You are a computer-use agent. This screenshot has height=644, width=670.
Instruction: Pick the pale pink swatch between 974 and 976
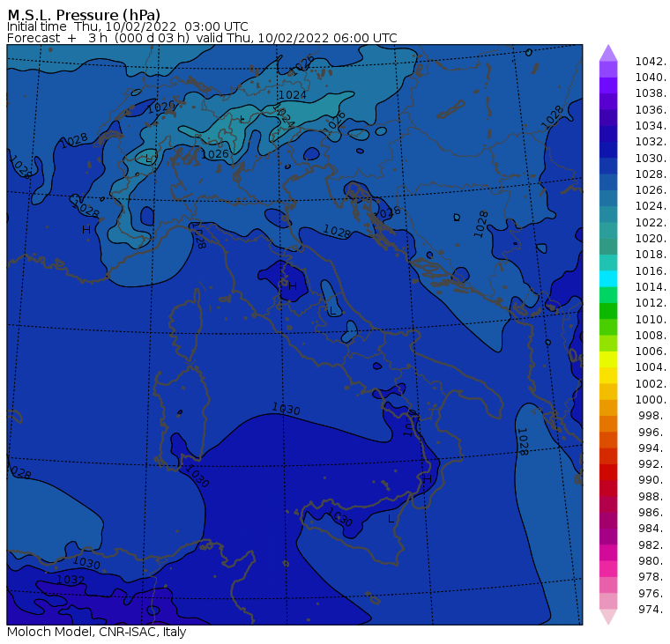tap(608, 601)
